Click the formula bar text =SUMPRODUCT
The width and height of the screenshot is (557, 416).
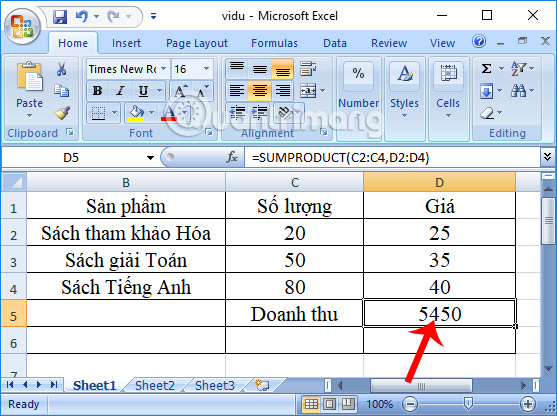340,157
